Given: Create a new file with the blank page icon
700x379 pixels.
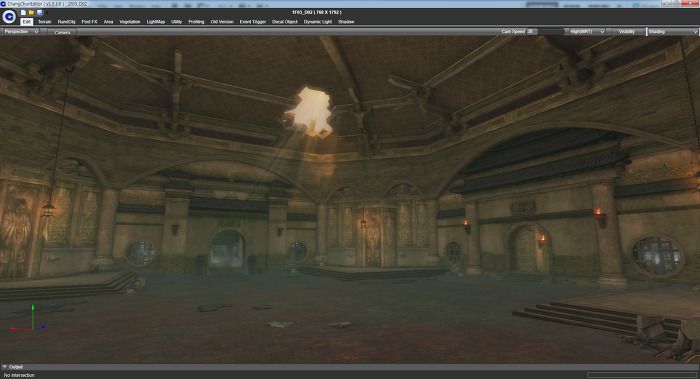Looking at the screenshot, I should (23, 12).
